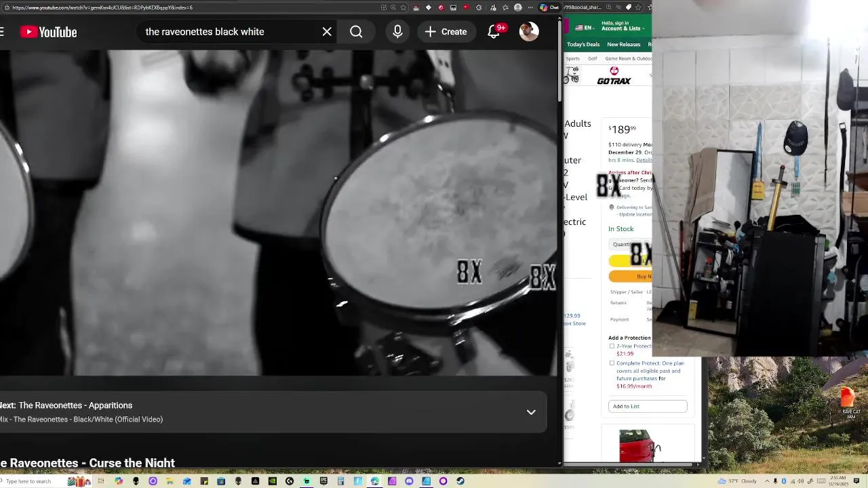Click the 'In Stock' text
Image resolution: width=868 pixels, height=488 pixels.
620,228
